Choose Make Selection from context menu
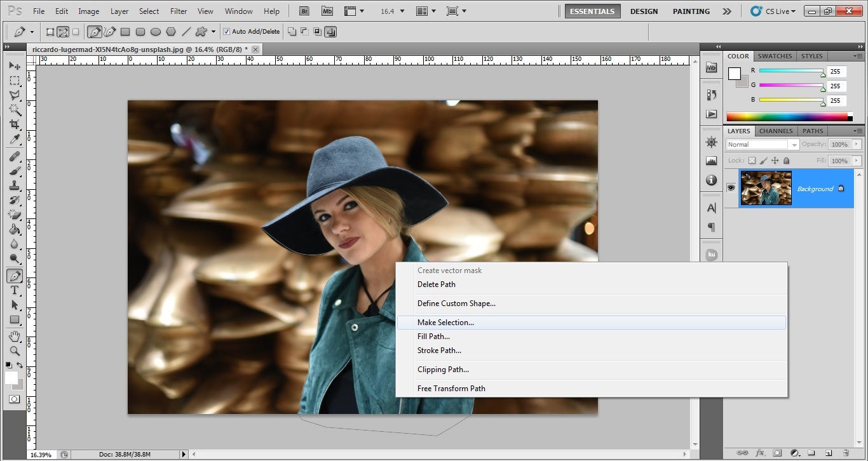The height and width of the screenshot is (461, 868). pos(445,323)
